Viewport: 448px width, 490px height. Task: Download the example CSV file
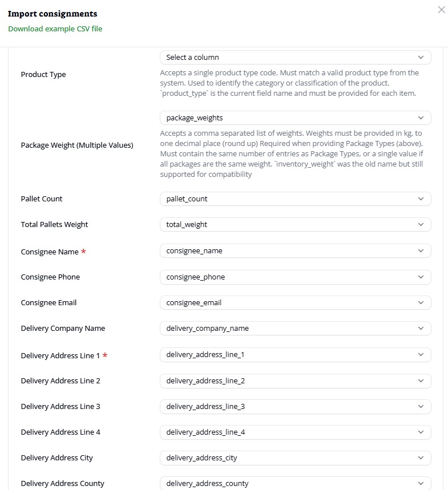[x=55, y=29]
